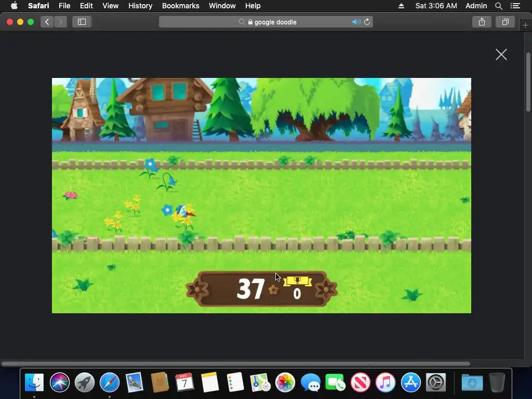Click the Admin user menu
Viewport: 532px width, 399px height.
[476, 6]
